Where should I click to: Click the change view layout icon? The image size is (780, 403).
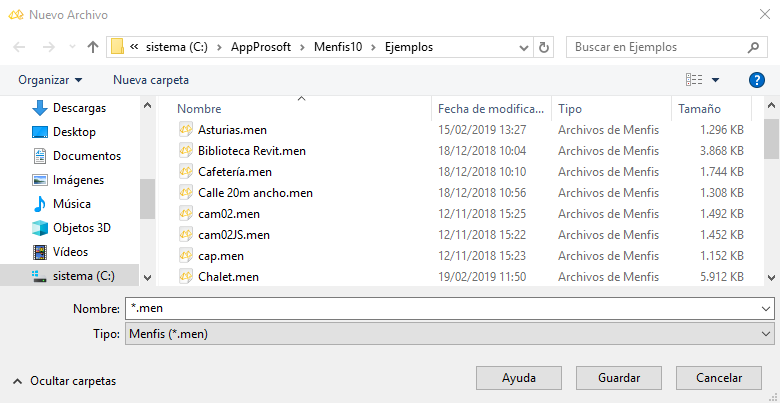[694, 80]
